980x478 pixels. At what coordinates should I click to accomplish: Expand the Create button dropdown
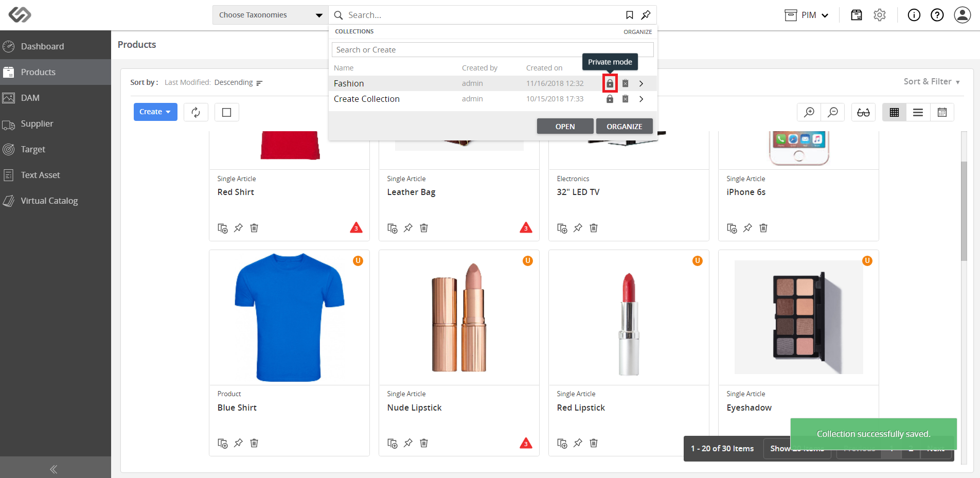[155, 112]
